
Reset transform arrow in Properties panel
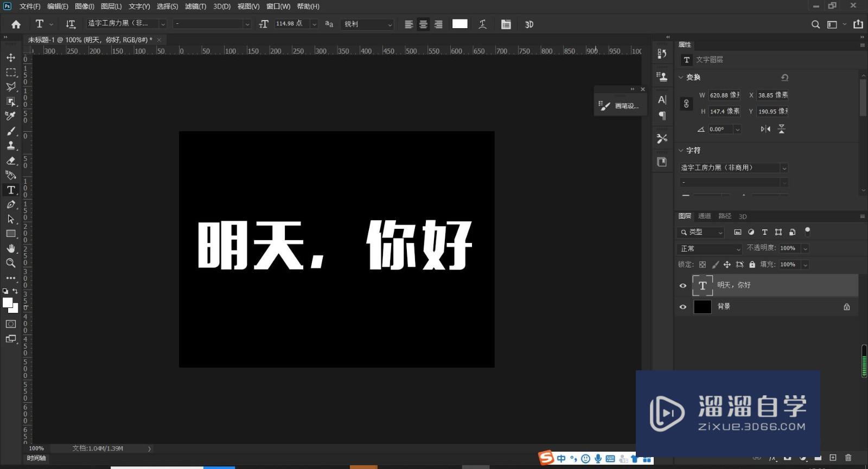pos(784,78)
